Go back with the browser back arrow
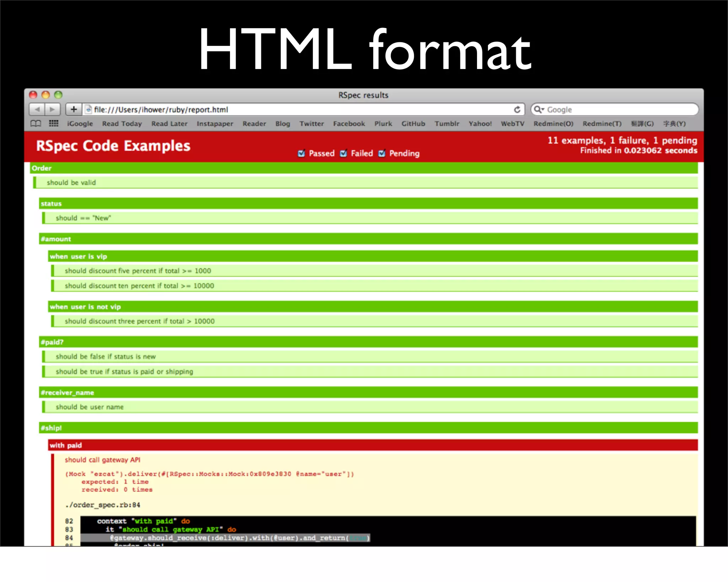The width and height of the screenshot is (728, 582). click(37, 109)
